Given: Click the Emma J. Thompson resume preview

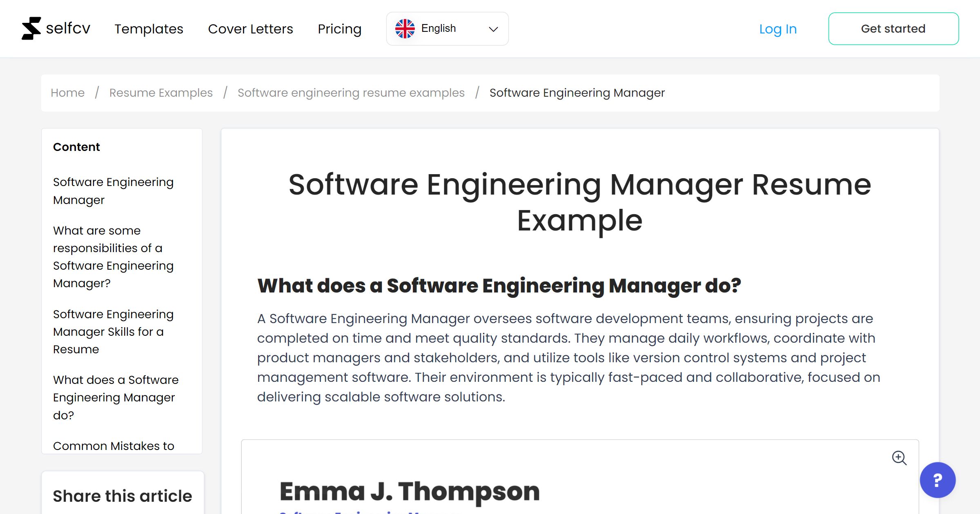Looking at the screenshot, I should tap(580, 477).
